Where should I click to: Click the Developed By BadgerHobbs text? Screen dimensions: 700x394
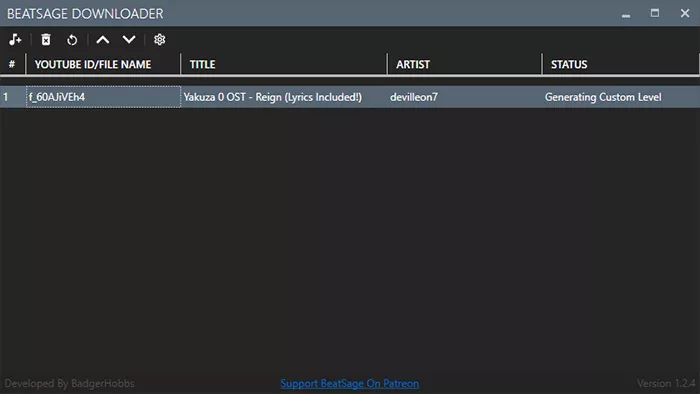(69, 383)
